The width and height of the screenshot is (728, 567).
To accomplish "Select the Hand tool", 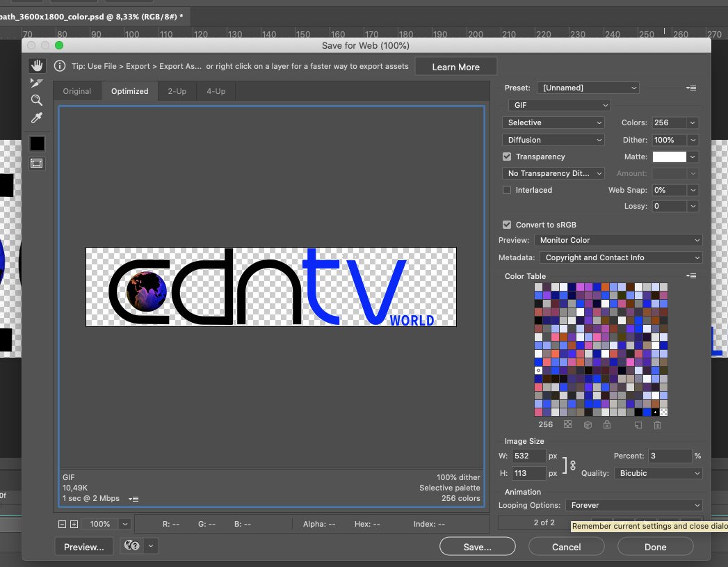I will pos(37,65).
